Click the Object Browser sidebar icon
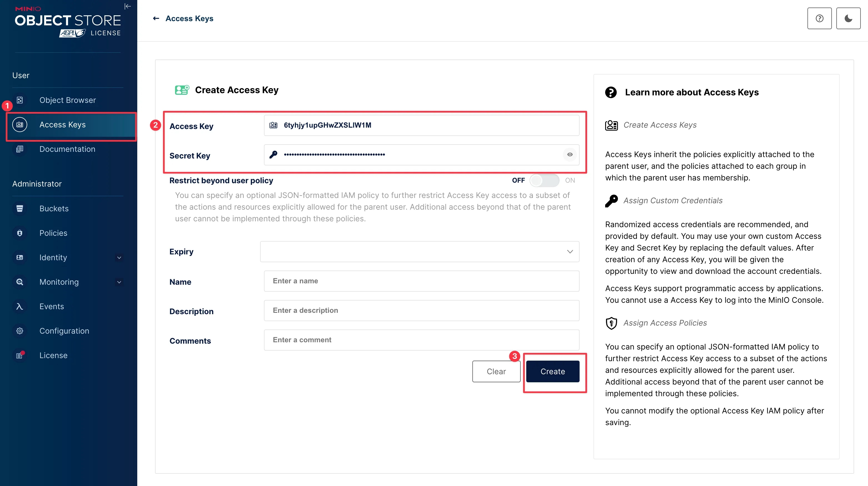Image resolution: width=868 pixels, height=486 pixels. 20,100
